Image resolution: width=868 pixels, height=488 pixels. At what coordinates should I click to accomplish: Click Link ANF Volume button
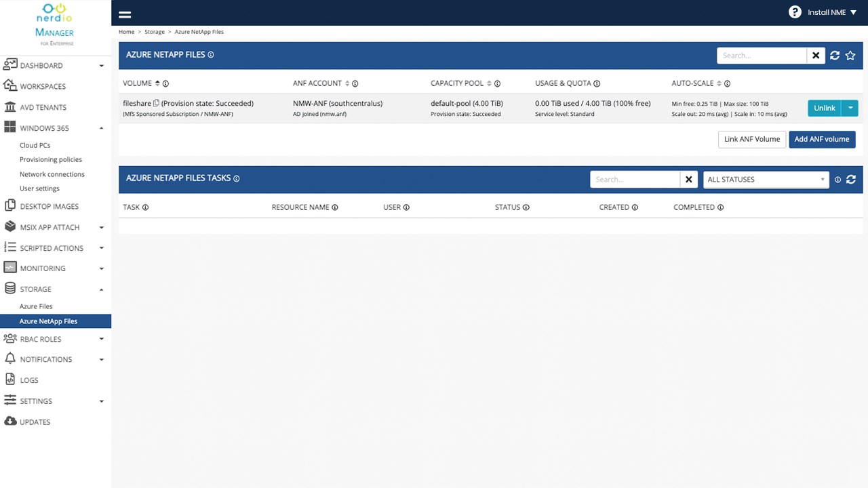point(752,139)
